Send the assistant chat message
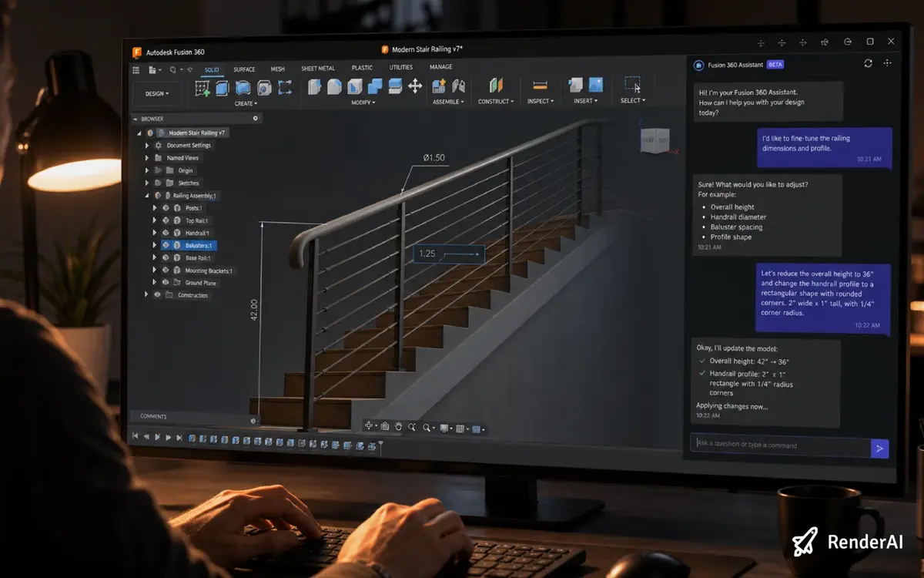The width and height of the screenshot is (924, 578). click(879, 448)
